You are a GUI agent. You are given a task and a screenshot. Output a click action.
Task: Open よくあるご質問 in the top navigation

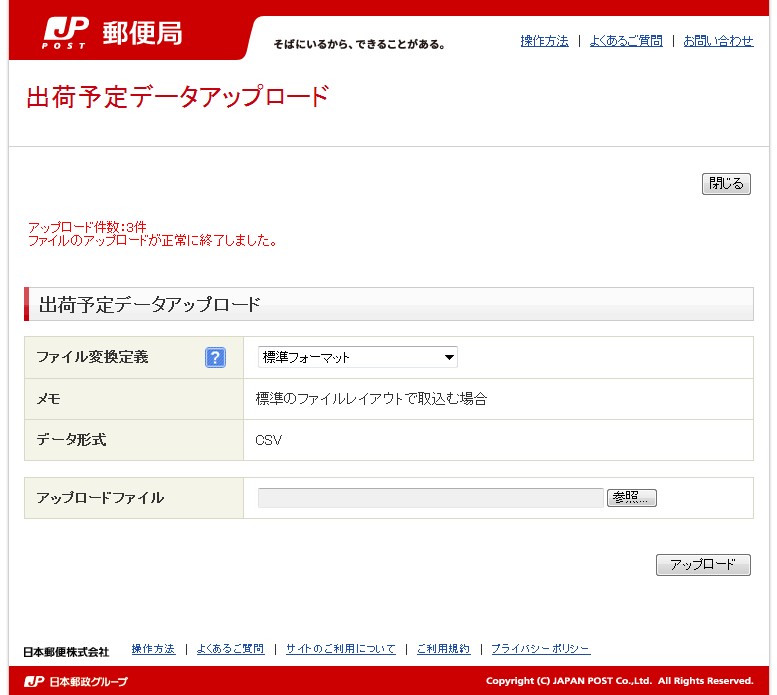click(x=625, y=41)
